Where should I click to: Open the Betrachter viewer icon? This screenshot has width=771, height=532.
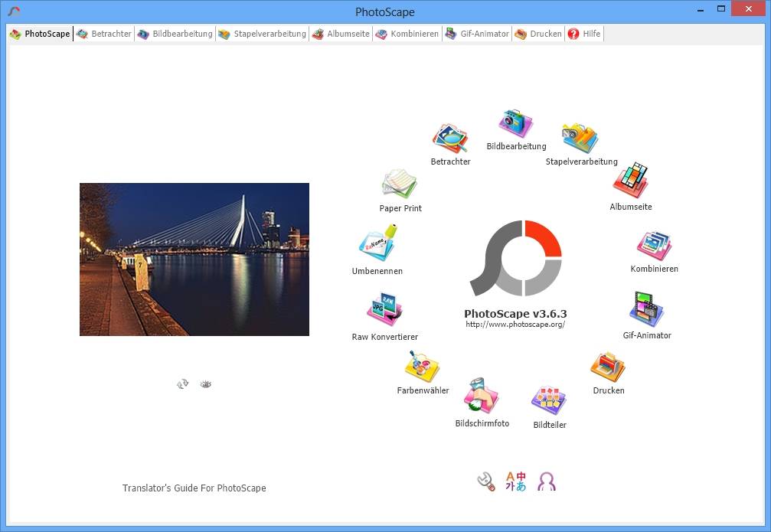tap(450, 139)
